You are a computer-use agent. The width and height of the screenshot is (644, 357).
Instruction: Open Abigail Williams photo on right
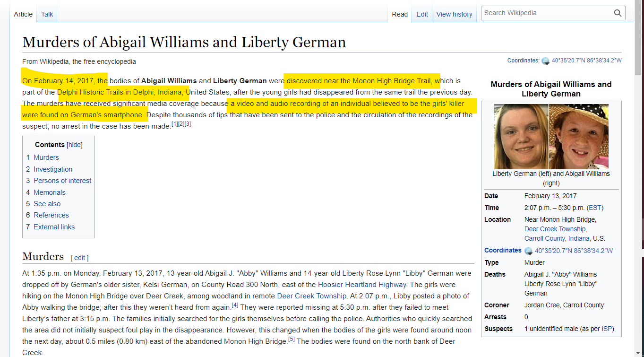[x=579, y=137]
